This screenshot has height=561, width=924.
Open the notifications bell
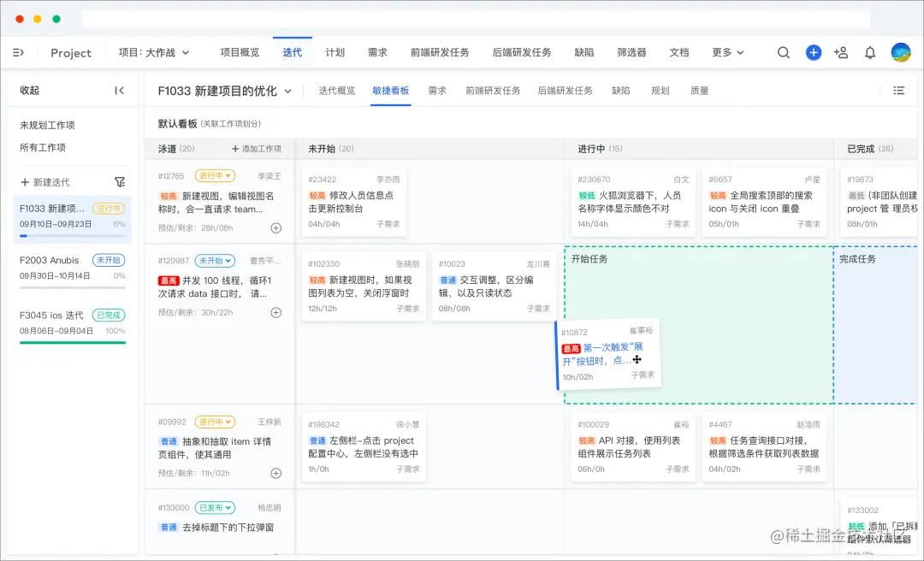click(870, 52)
